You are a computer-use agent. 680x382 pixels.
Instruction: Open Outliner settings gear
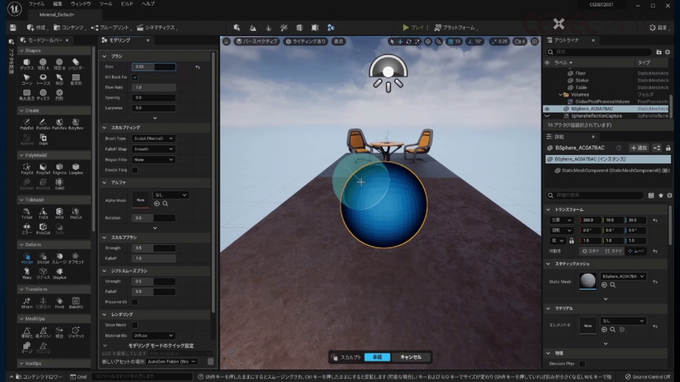pyautogui.click(x=668, y=52)
